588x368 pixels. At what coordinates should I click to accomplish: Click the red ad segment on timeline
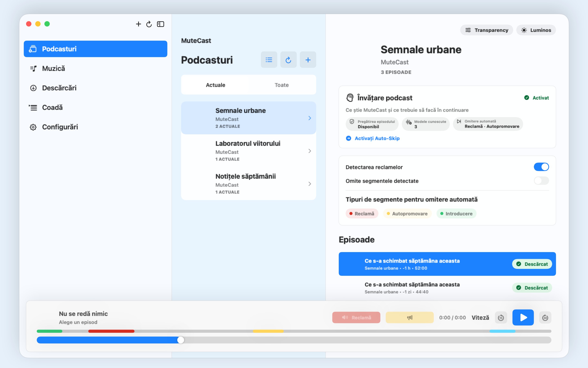click(111, 331)
